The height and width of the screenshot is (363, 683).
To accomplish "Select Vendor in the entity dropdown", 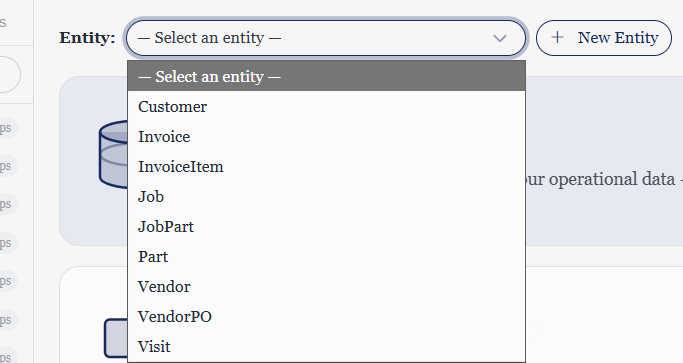I will point(326,287).
